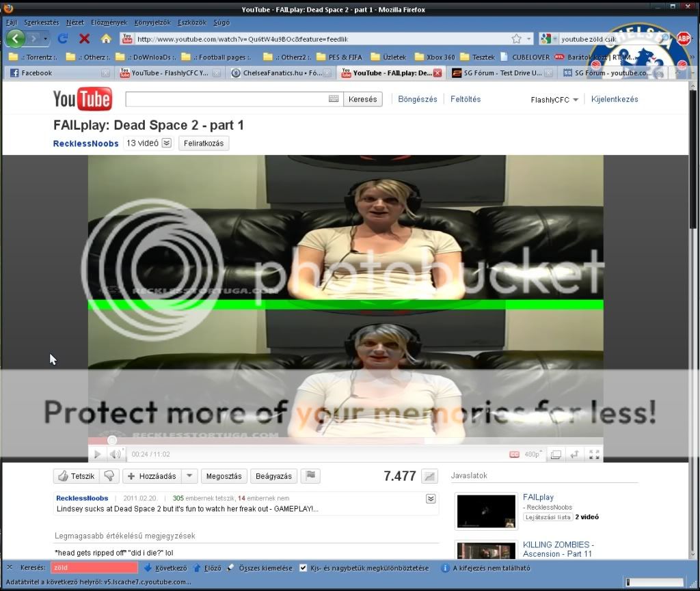The width and height of the screenshot is (700, 591).
Task: Toggle closed captions CC button
Action: [x=514, y=454]
